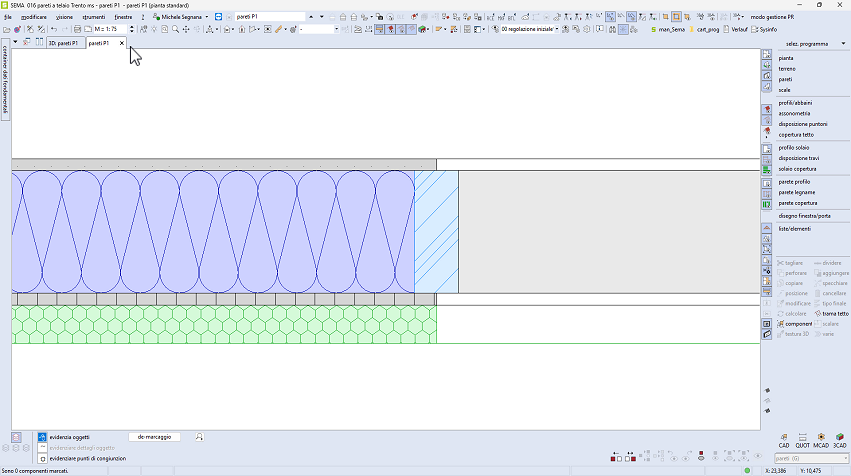Expand the 00 regolazione iniziale dropdown
Image resolution: width=851 pixels, height=476 pixels.
[x=555, y=30]
